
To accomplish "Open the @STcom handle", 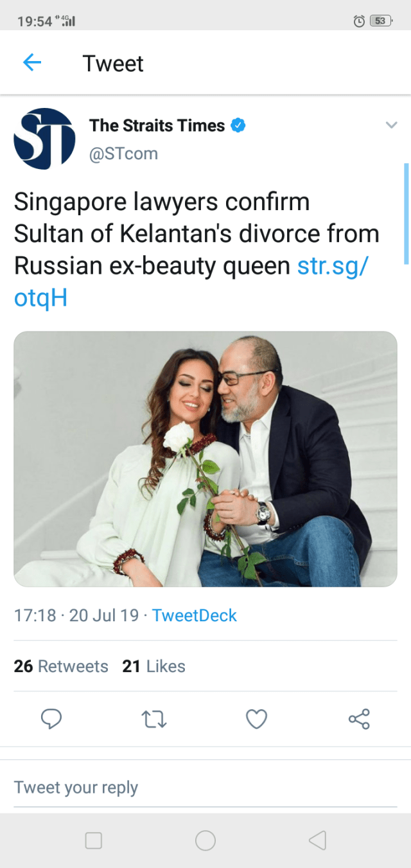I will tap(123, 154).
